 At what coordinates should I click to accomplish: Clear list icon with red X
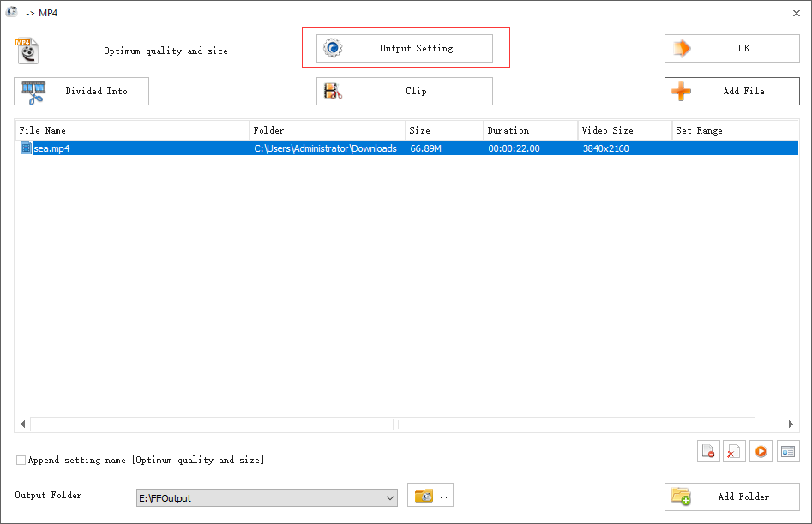734,451
